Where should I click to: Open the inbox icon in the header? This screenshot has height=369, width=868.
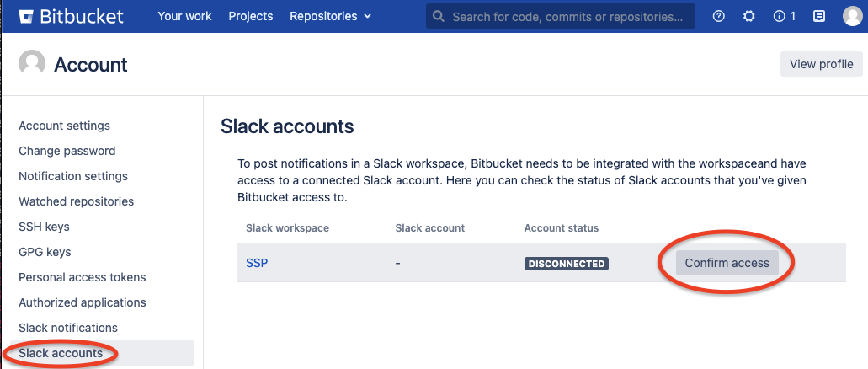point(818,16)
